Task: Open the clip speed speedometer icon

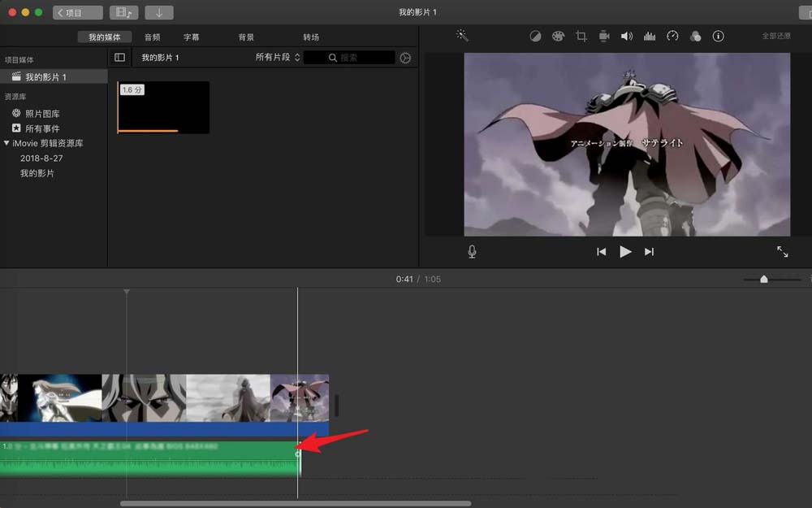Action: [x=672, y=36]
